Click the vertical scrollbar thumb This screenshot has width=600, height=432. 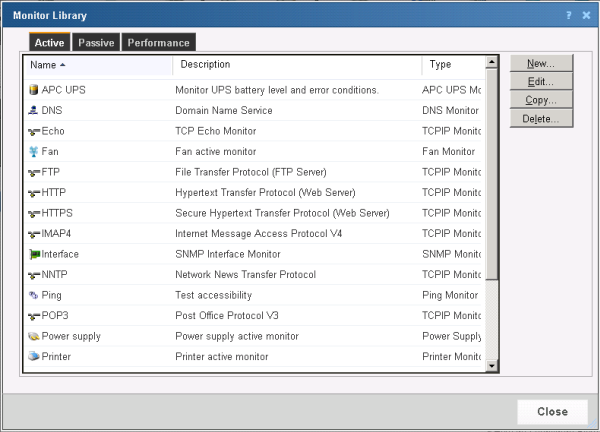click(x=492, y=174)
